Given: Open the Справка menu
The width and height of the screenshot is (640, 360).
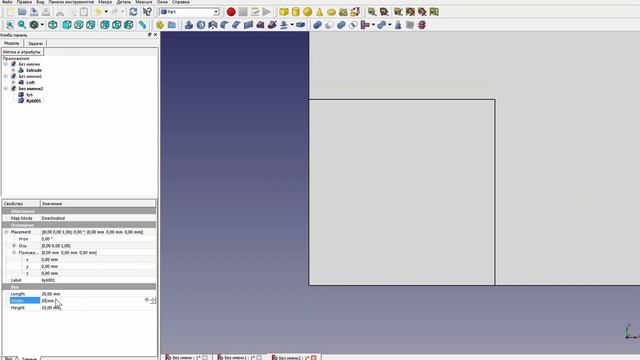Looking at the screenshot, I should [181, 2].
